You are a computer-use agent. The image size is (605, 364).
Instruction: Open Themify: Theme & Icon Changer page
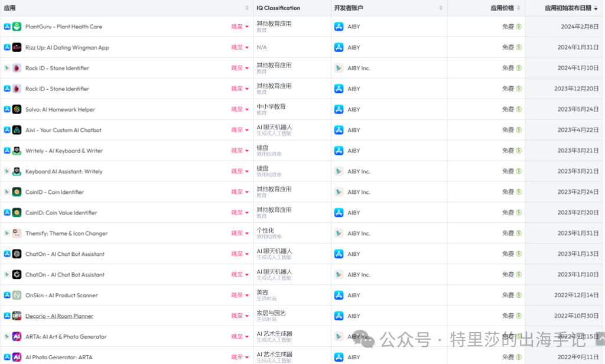click(x=66, y=233)
